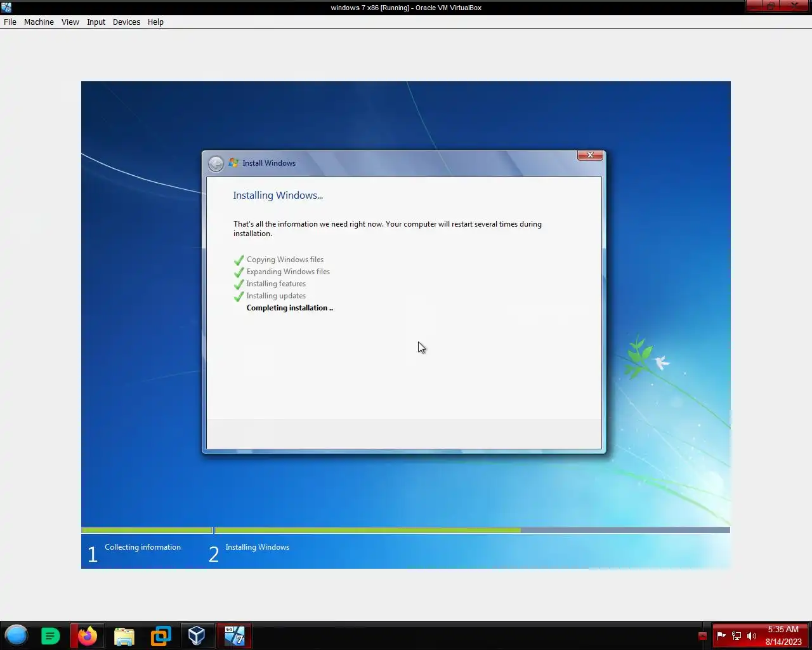Click the 'Installing features' step text
812x650 pixels.
click(x=276, y=284)
